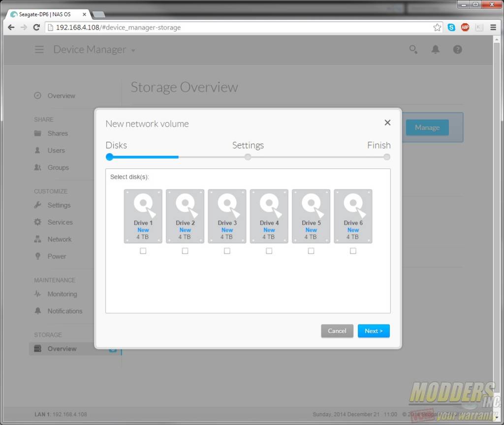Click the search magnifier icon

(413, 50)
